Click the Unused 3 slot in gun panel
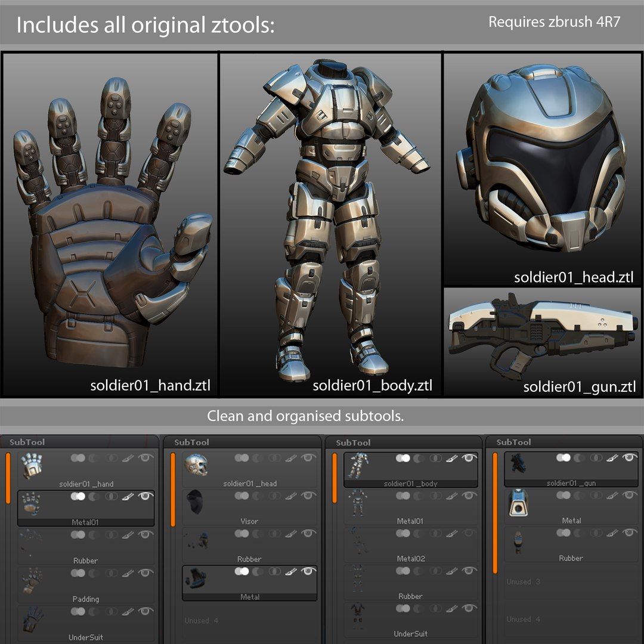This screenshot has width=644, height=644. 524,582
